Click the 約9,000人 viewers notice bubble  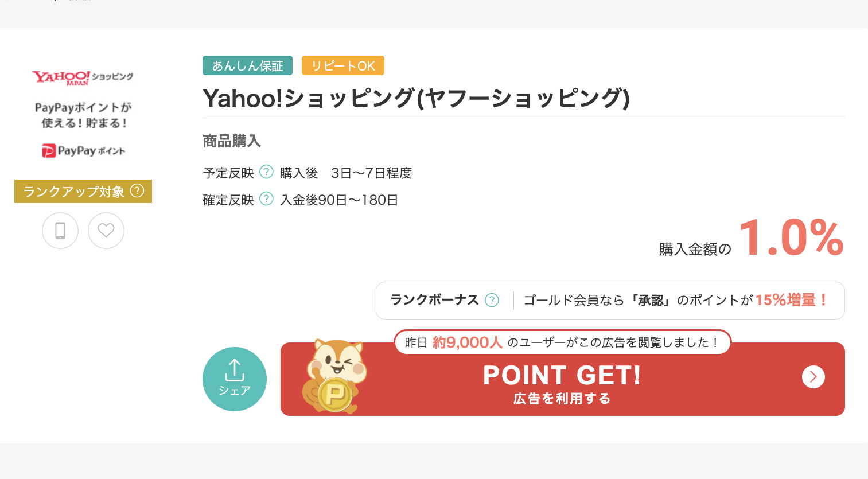pos(562,342)
